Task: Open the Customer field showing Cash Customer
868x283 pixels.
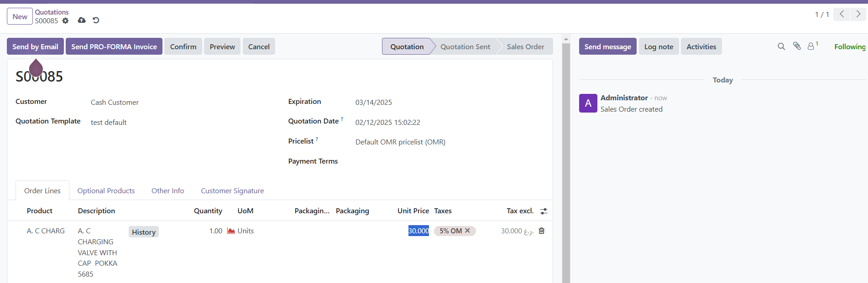Action: (x=115, y=103)
